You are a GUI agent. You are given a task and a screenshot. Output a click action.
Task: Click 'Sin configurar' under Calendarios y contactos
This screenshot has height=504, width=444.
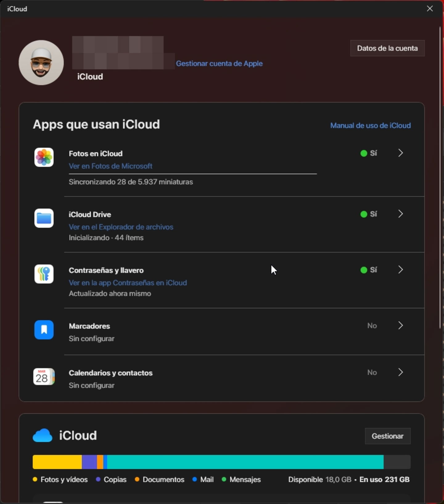[92, 386]
